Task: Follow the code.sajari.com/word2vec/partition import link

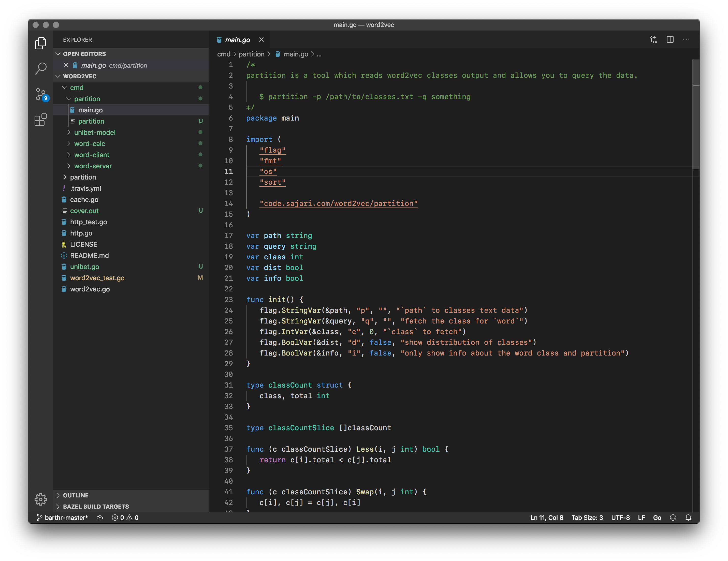Action: [338, 203]
